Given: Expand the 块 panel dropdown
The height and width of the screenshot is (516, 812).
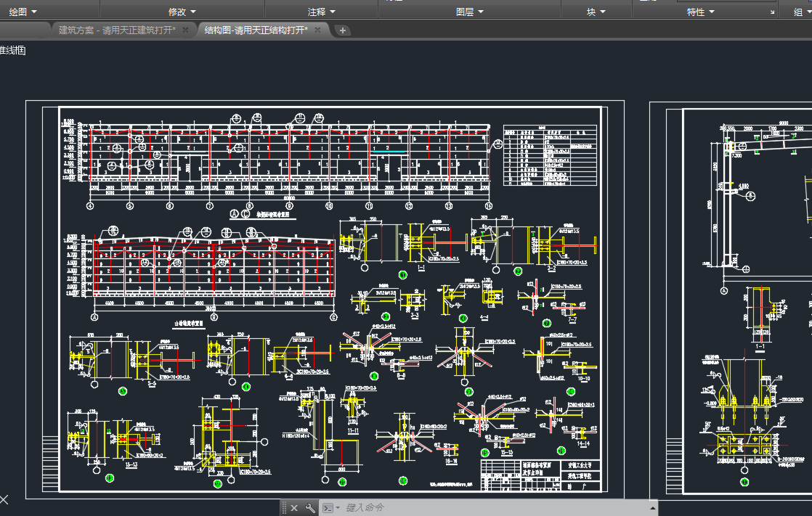Looking at the screenshot, I should click(602, 12).
